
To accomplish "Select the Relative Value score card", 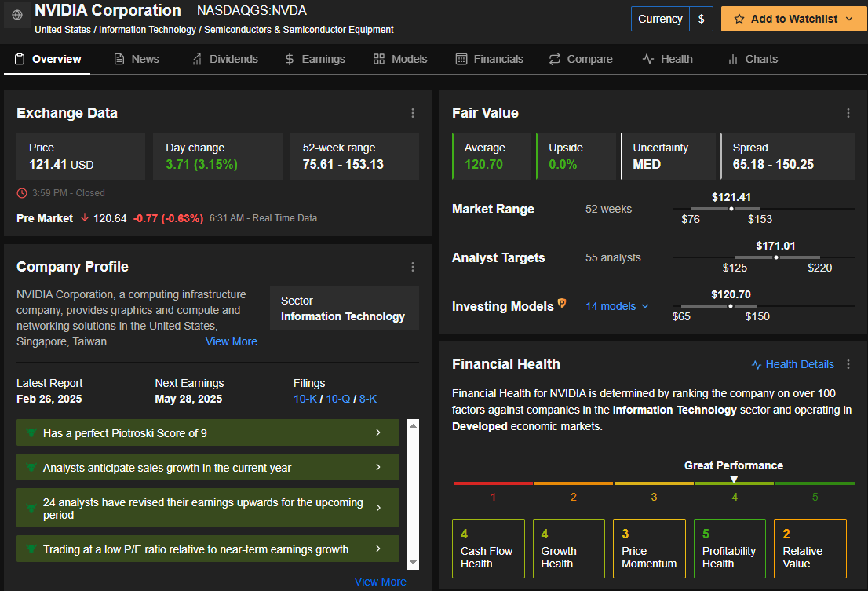I will click(x=810, y=549).
